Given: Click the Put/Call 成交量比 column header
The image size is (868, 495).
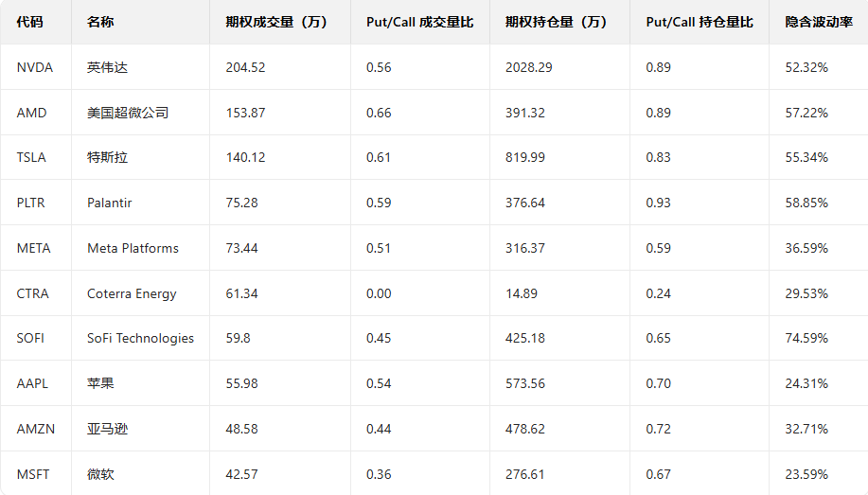Looking at the screenshot, I should click(x=419, y=22).
